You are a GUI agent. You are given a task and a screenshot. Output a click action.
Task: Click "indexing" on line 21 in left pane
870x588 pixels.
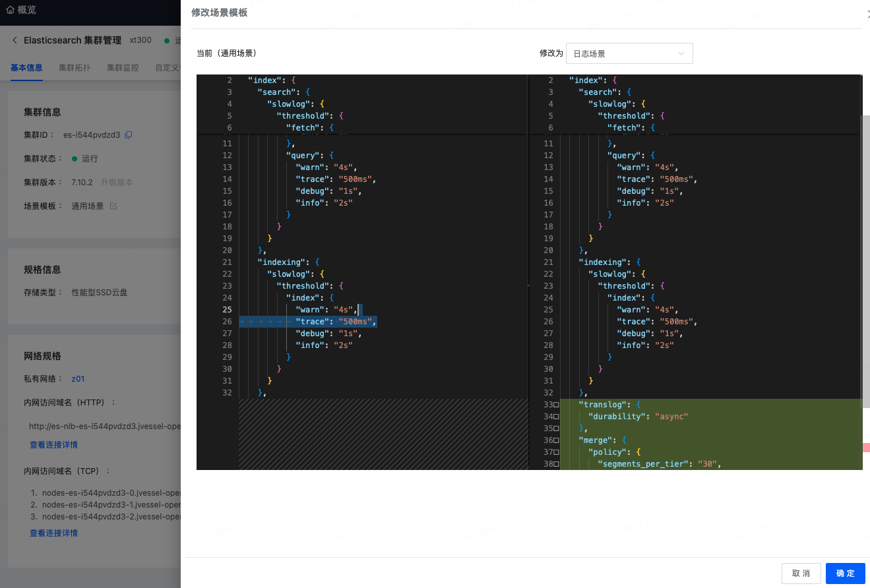pyautogui.click(x=282, y=262)
